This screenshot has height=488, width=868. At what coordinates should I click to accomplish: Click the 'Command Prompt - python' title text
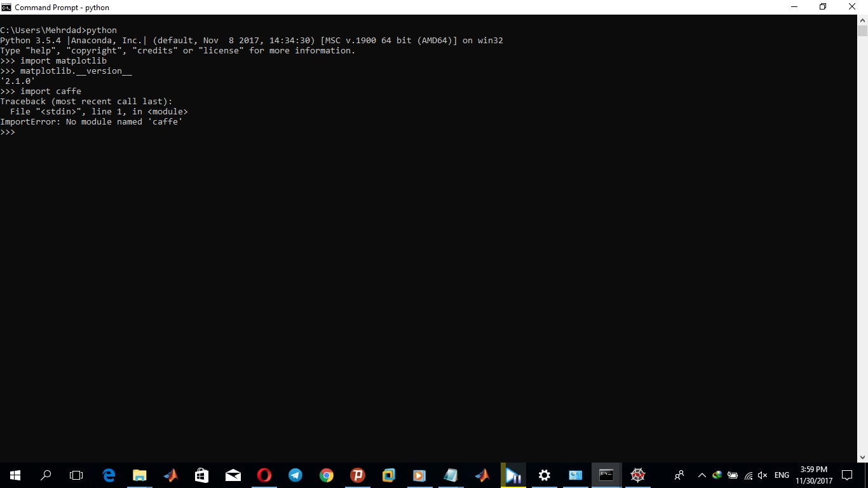click(x=62, y=8)
